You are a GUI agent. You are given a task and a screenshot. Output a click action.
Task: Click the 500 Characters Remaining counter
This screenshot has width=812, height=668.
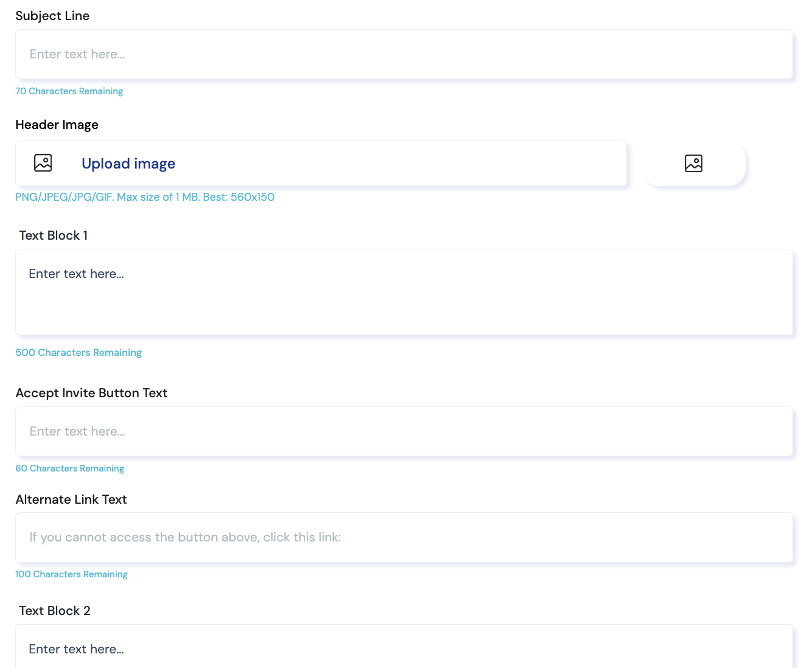click(x=79, y=353)
